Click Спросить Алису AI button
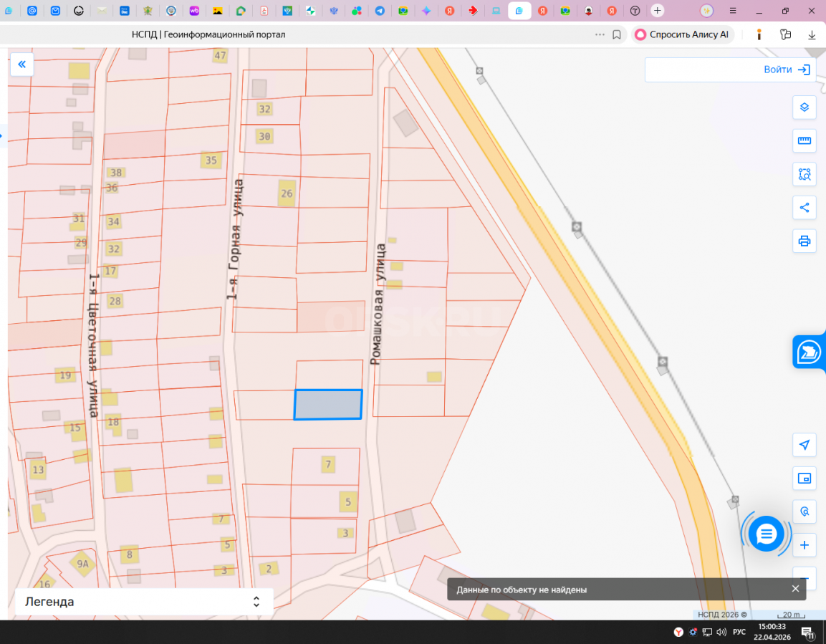Image resolution: width=826 pixels, height=644 pixels. tap(682, 34)
